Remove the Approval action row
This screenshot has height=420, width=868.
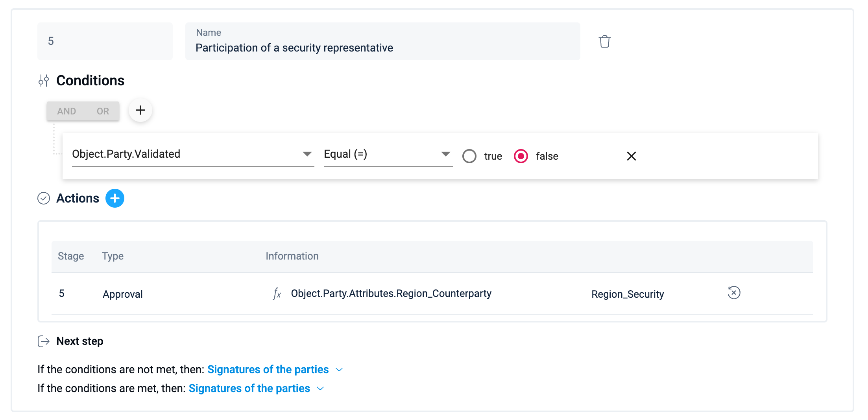(734, 293)
